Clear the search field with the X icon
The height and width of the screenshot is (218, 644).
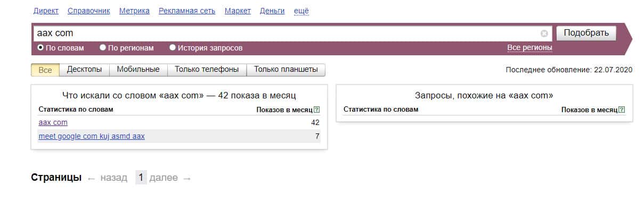[544, 33]
